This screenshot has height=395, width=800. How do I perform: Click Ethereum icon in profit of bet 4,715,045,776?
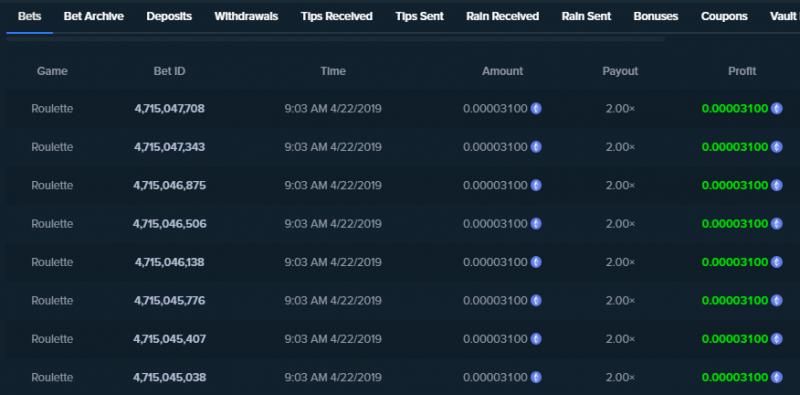tap(777, 301)
